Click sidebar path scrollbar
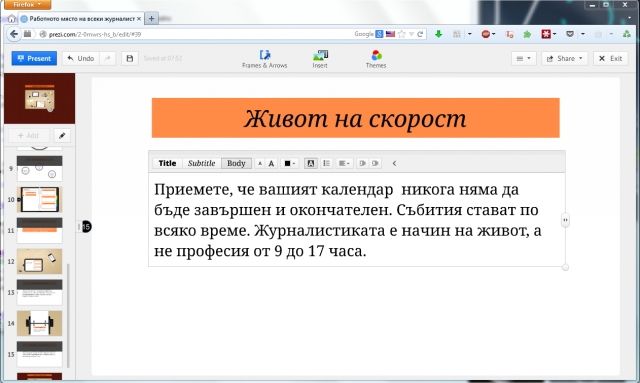Viewport: 640px width, 383px height. pyautogui.click(x=68, y=315)
